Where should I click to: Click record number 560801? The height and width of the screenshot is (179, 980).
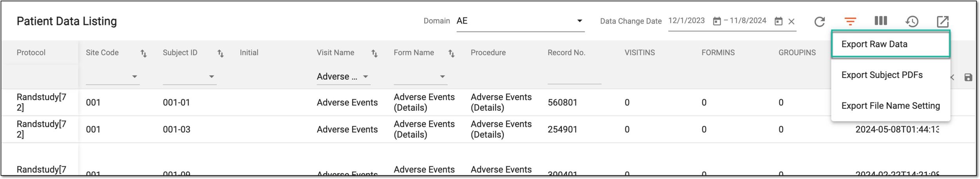563,102
